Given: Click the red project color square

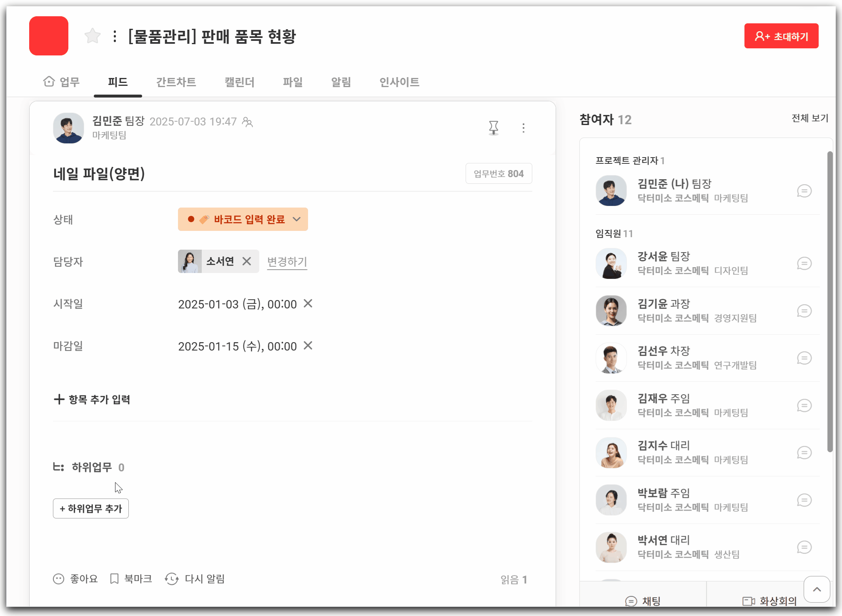Looking at the screenshot, I should (x=49, y=36).
